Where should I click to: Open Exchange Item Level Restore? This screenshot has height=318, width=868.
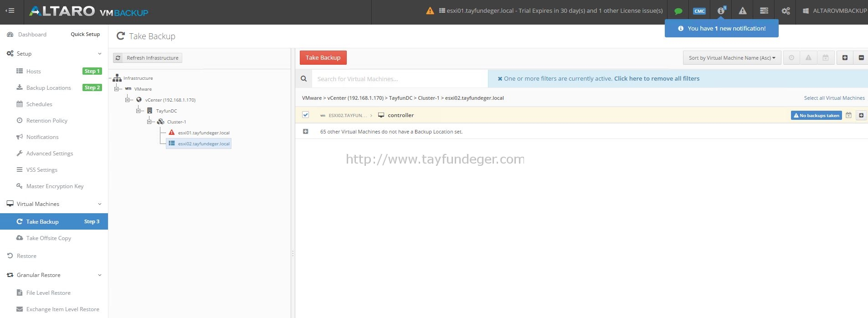tap(62, 309)
